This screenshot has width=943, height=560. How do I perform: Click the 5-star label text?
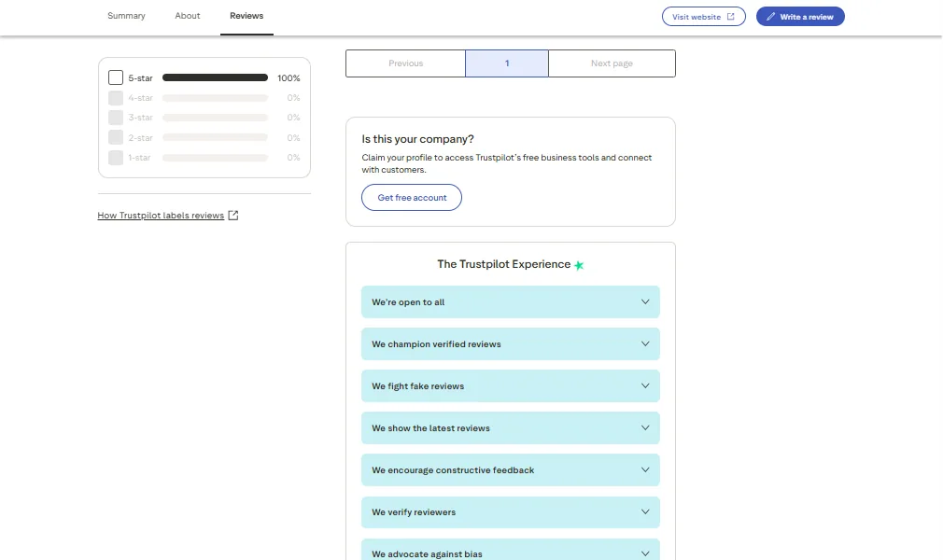[x=140, y=78]
